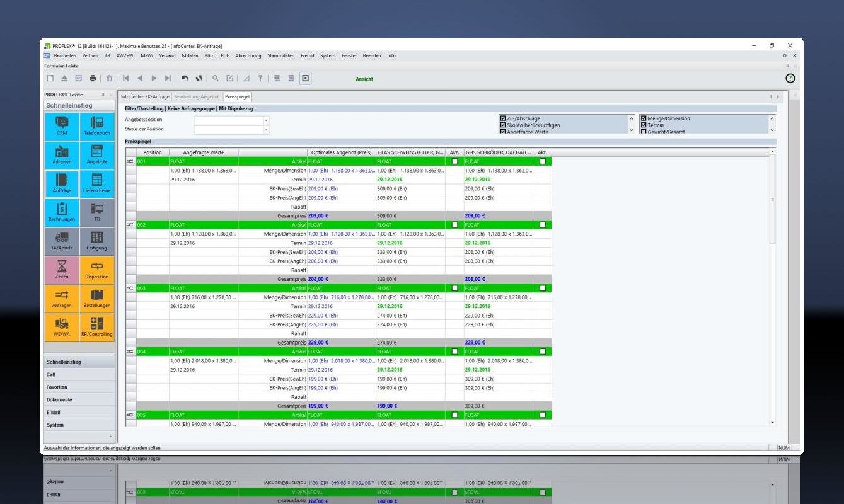Open the WE/WA tile
Image resolution: width=844 pixels, height=504 pixels.
(x=62, y=328)
